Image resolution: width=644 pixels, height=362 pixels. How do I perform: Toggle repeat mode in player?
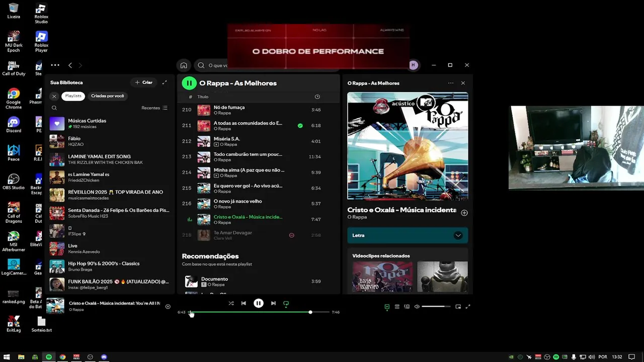pos(286,303)
